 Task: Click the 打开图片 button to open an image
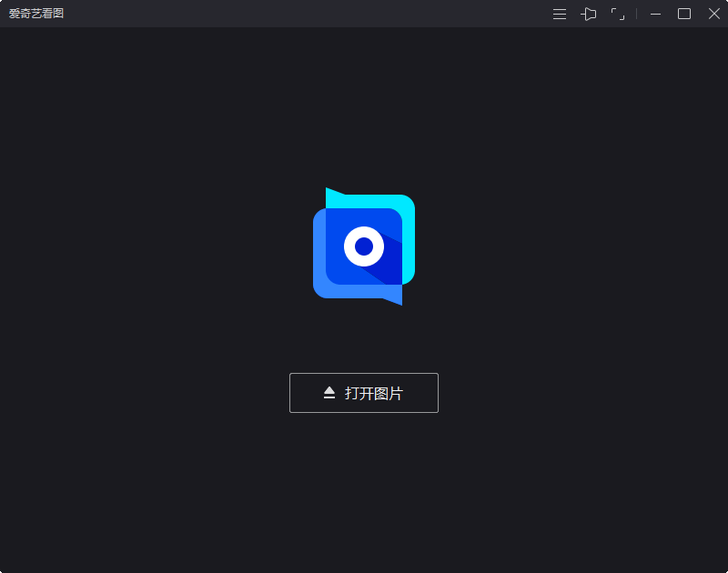364,392
